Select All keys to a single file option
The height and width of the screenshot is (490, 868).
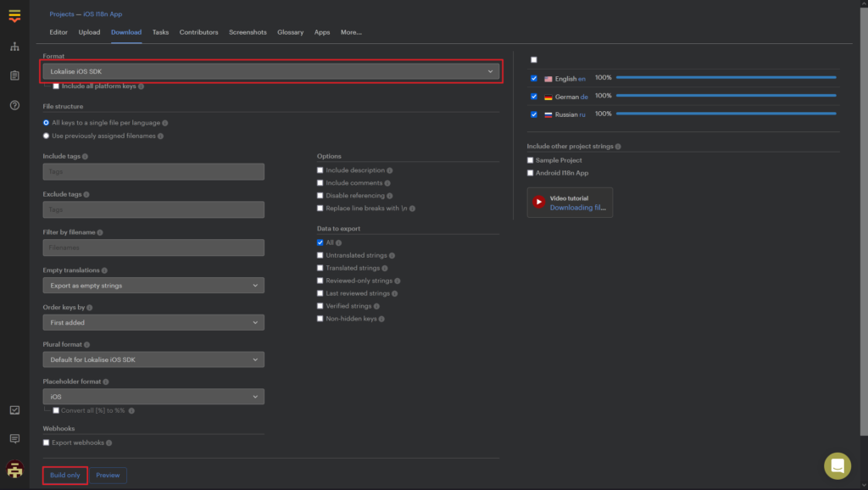[x=46, y=123]
